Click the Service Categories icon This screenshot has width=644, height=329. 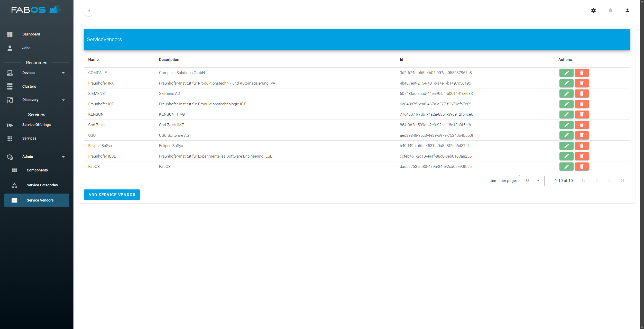click(15, 185)
